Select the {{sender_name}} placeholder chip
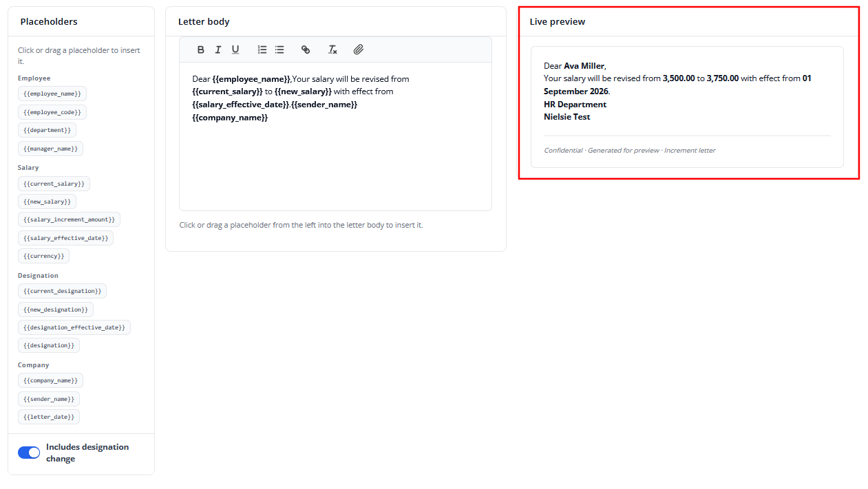 (49, 399)
